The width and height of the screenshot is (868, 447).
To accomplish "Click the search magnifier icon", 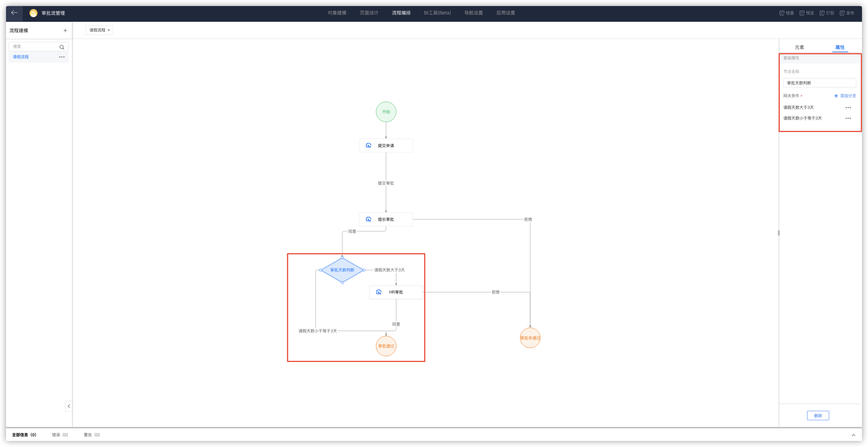I will pos(62,47).
